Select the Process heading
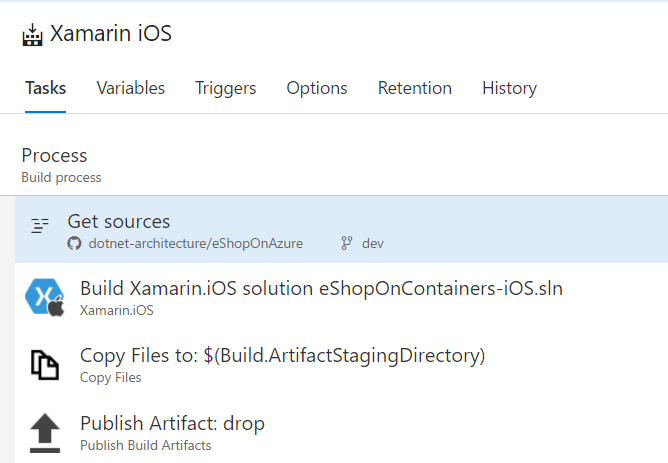The width and height of the screenshot is (668, 463). pyautogui.click(x=54, y=156)
